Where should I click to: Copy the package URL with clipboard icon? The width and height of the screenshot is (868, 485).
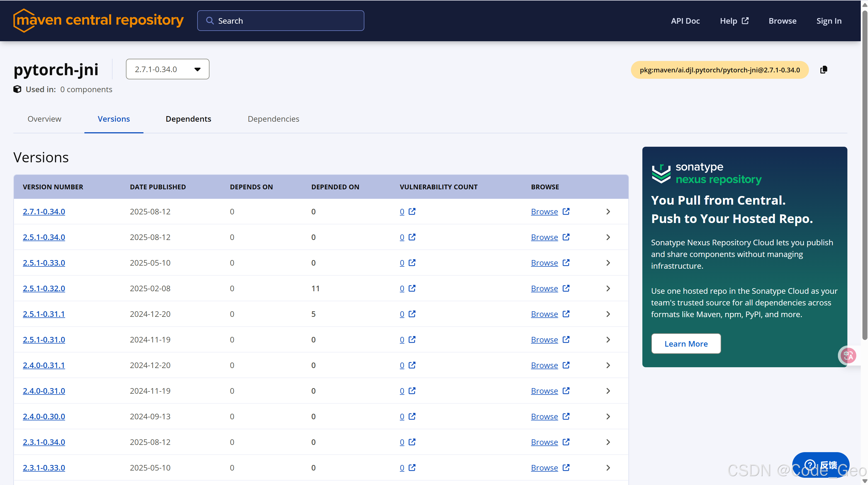coord(823,70)
